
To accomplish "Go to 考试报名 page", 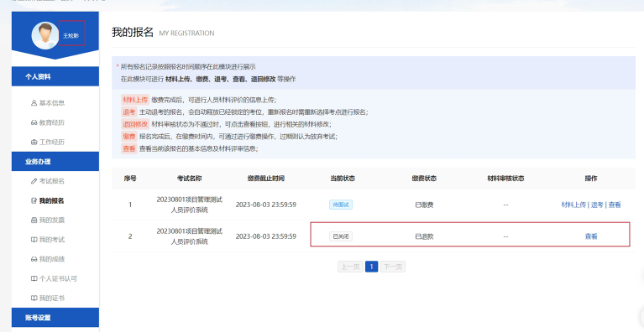I will pos(52,181).
